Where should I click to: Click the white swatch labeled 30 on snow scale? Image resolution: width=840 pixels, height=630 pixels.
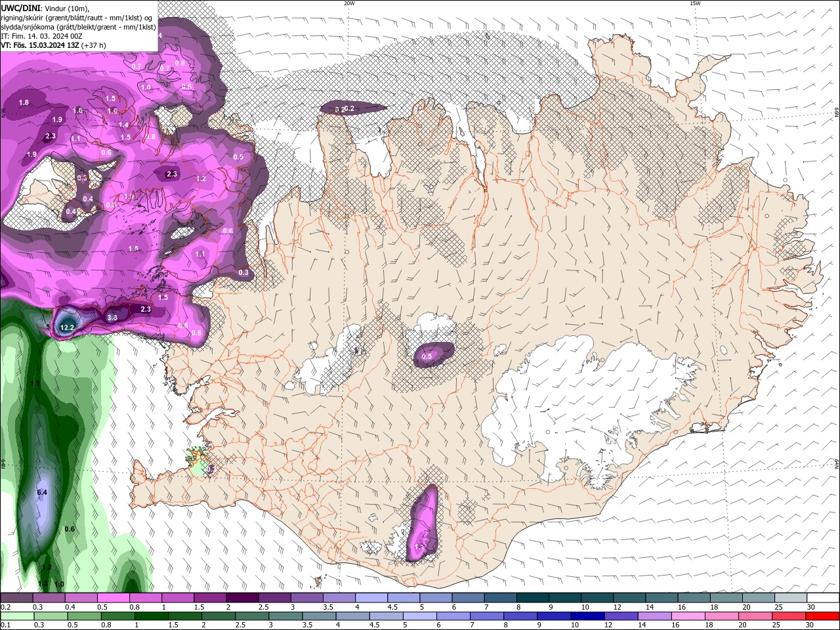(823, 598)
